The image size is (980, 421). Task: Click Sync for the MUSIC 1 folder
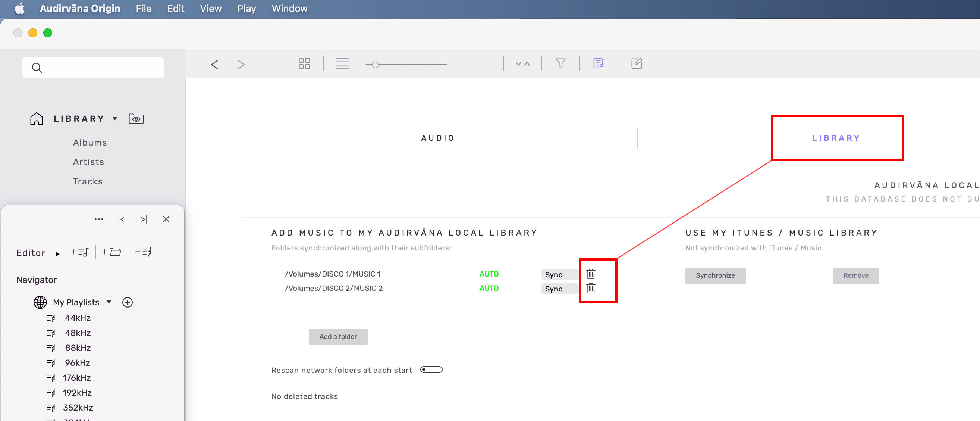click(560, 274)
